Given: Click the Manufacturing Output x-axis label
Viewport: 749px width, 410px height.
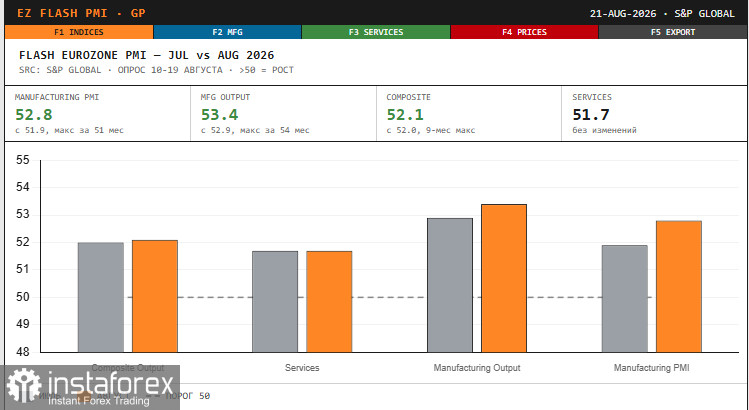Looking at the screenshot, I should pos(477,367).
